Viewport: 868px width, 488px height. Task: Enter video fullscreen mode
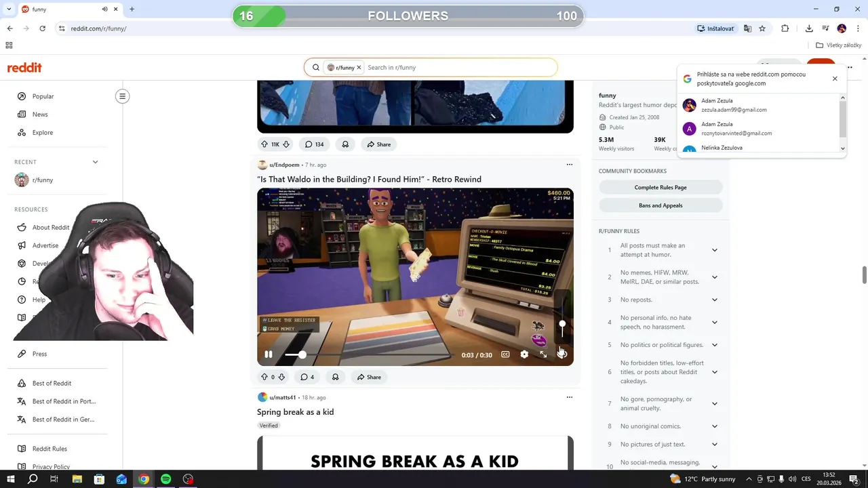[x=543, y=354]
